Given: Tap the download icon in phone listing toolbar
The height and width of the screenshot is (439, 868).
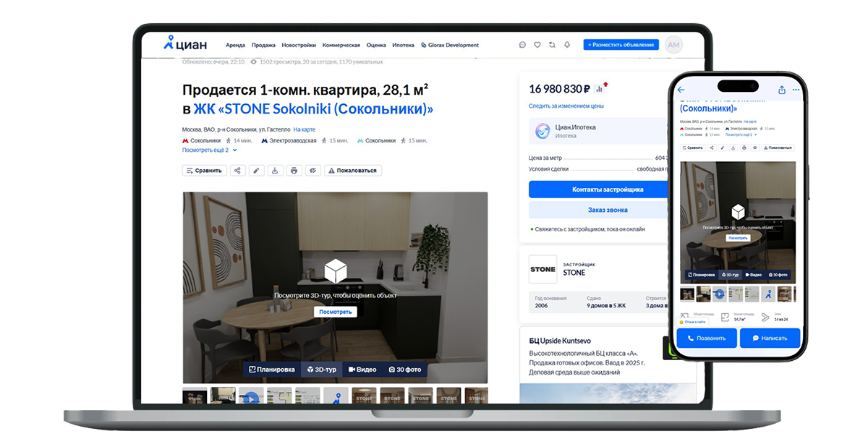Looking at the screenshot, I should pyautogui.click(x=733, y=148).
